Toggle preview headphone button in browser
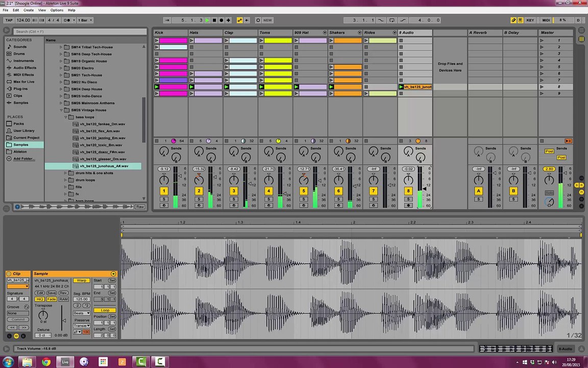 [x=17, y=207]
